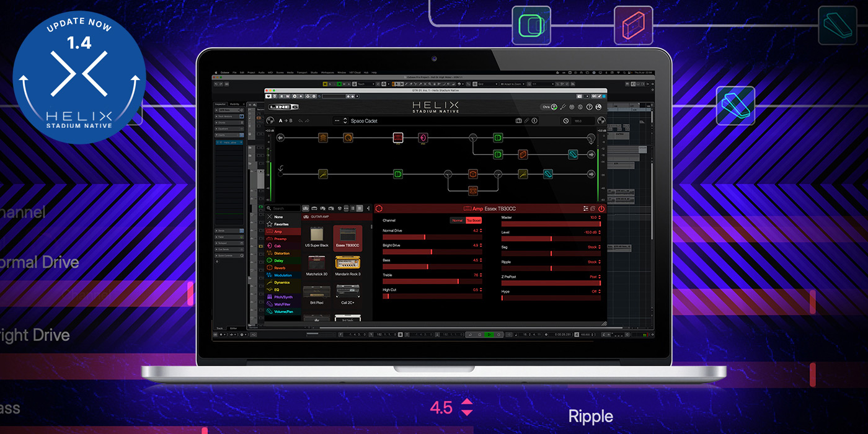Click the Level slider

coord(551,239)
